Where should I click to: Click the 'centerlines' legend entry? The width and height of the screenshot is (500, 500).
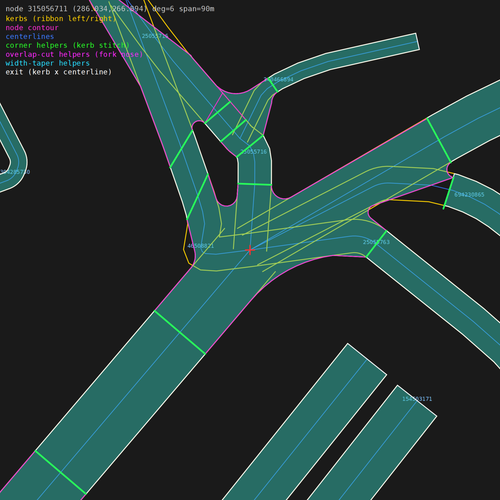pos(30,37)
